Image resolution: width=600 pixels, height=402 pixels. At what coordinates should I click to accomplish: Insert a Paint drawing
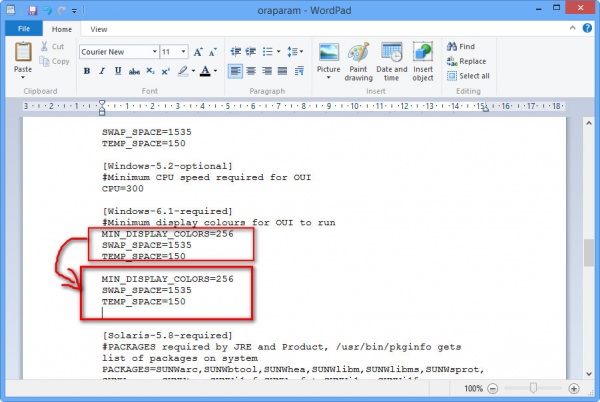(x=359, y=61)
